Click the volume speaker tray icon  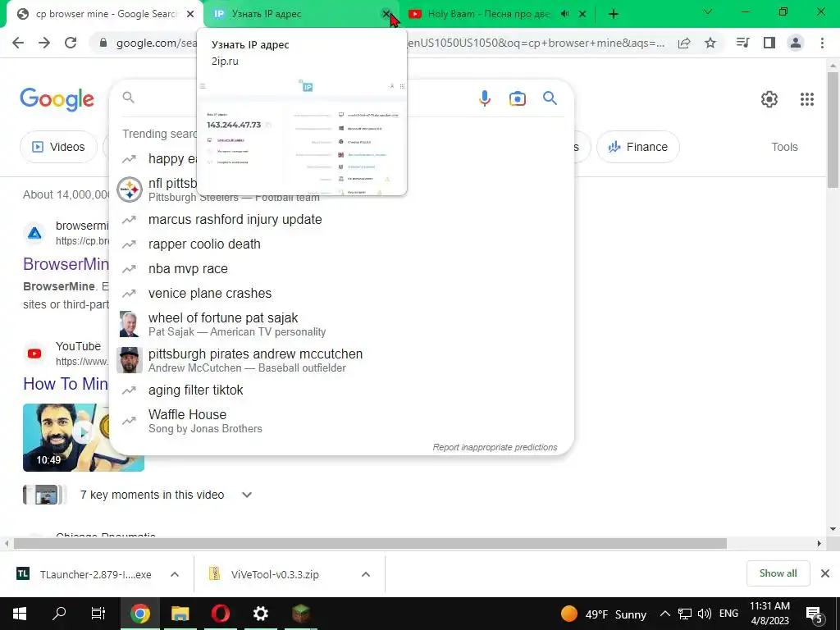pos(705,614)
